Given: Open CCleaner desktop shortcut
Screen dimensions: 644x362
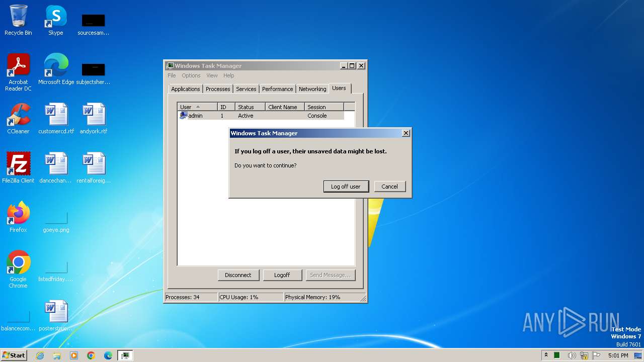Looking at the screenshot, I should 18,119.
